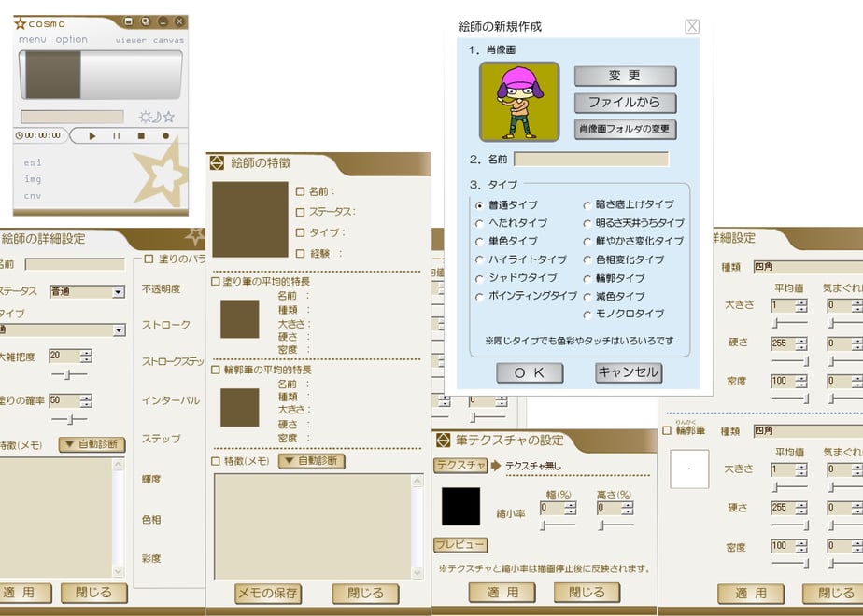863x616 pixels.
Task: Click the cosmo star logo in title bar
Action: [21, 23]
